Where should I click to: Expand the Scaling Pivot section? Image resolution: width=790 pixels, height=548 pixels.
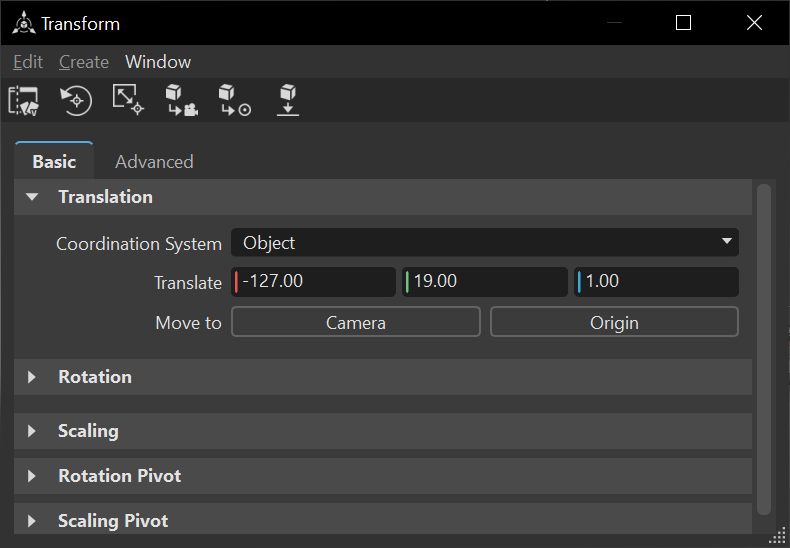pos(383,520)
